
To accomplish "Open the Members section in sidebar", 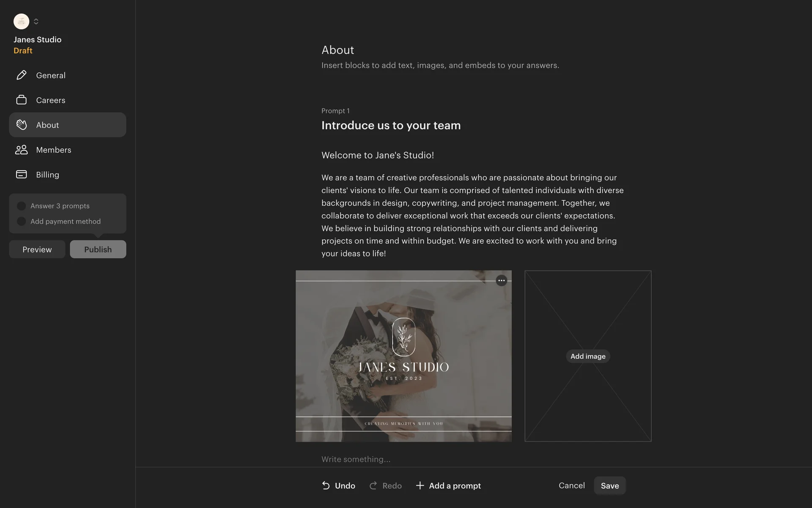I will point(68,150).
